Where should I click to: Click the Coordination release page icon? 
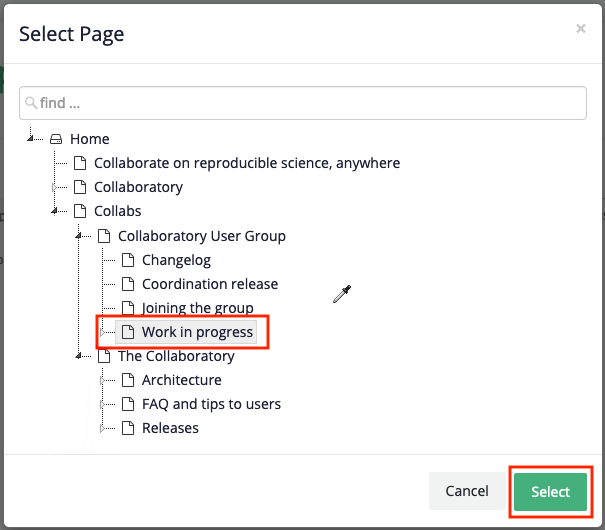[x=127, y=284]
